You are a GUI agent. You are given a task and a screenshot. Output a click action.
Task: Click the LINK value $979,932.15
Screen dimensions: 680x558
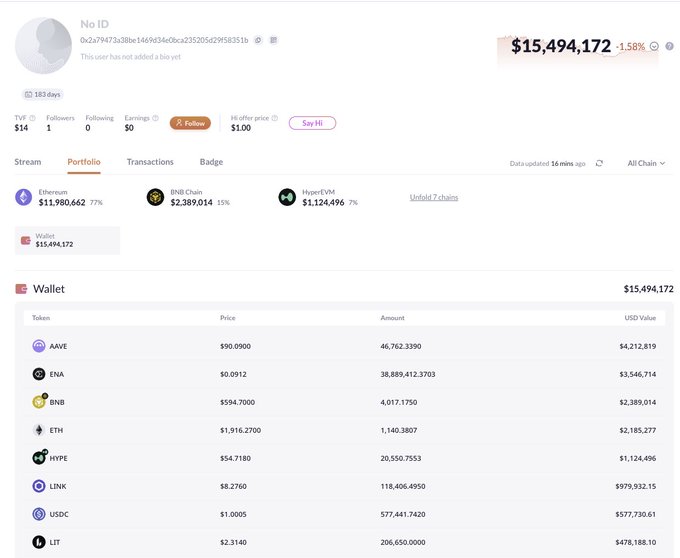pyautogui.click(x=636, y=486)
